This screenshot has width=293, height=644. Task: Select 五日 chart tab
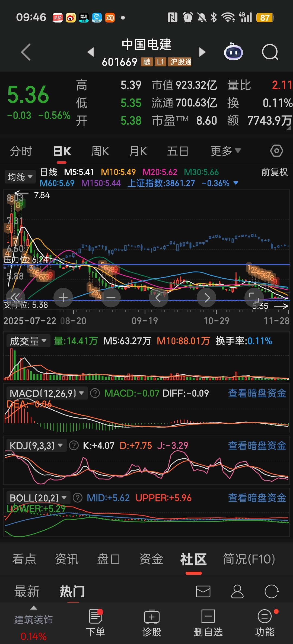coord(178,151)
